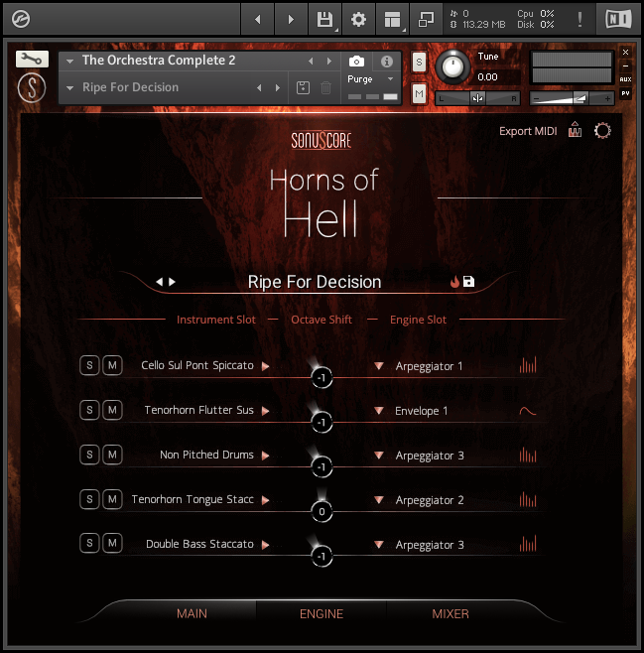
Task: Expand The Orchestra Complete 2 dropdown arrow
Action: (x=69, y=62)
